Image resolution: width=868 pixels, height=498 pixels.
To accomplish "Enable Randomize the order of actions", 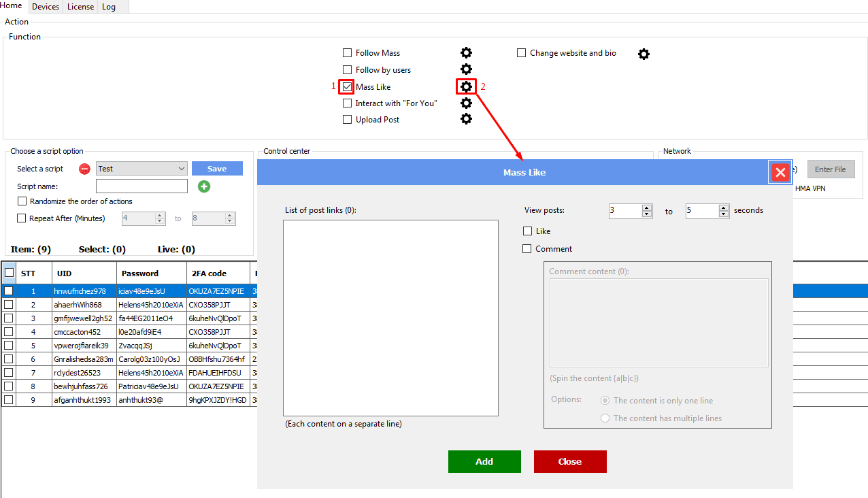I will point(22,201).
